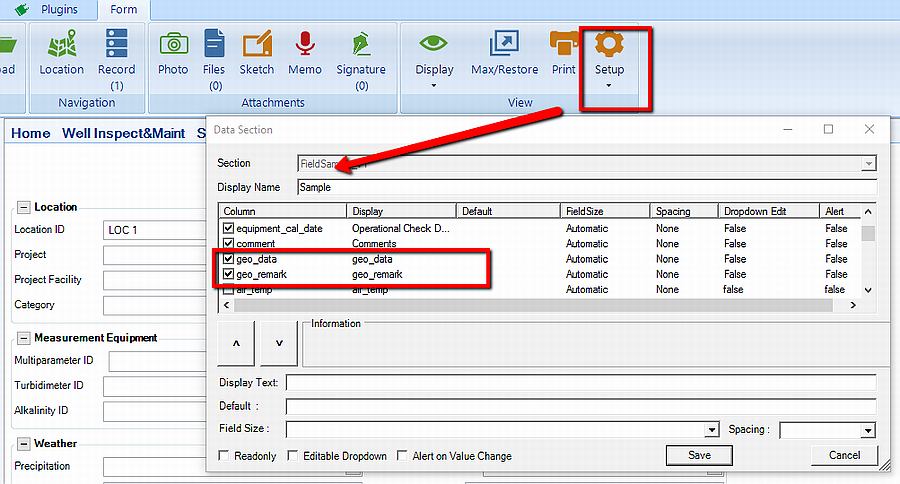Expand the Field Size dropdown
The height and width of the screenshot is (484, 900).
[x=711, y=430]
